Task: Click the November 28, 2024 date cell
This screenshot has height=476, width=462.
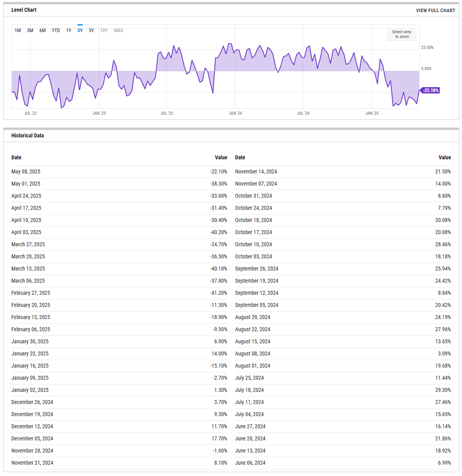Action: 32,451
